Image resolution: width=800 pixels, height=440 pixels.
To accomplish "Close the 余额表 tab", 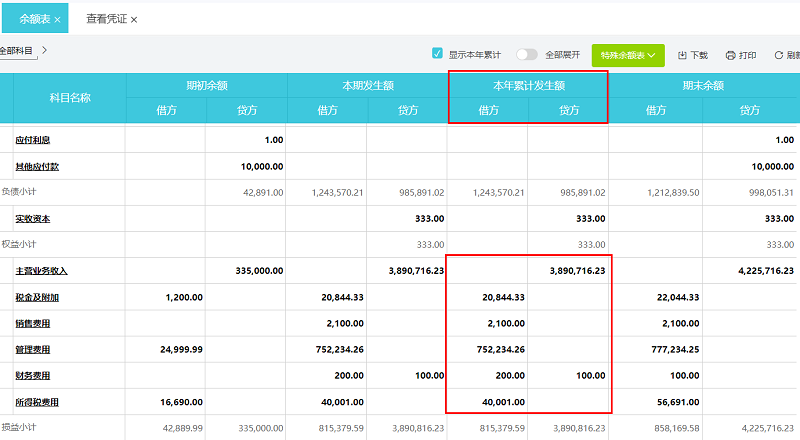I will tap(57, 19).
